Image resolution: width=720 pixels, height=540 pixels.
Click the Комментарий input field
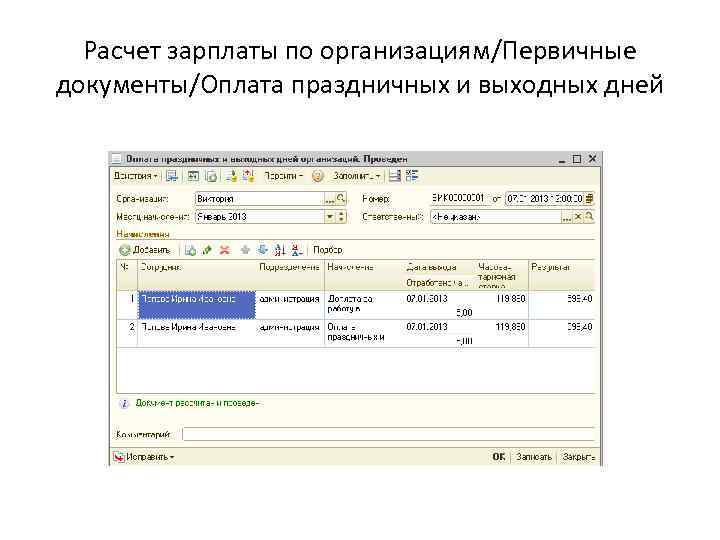pyautogui.click(x=388, y=434)
